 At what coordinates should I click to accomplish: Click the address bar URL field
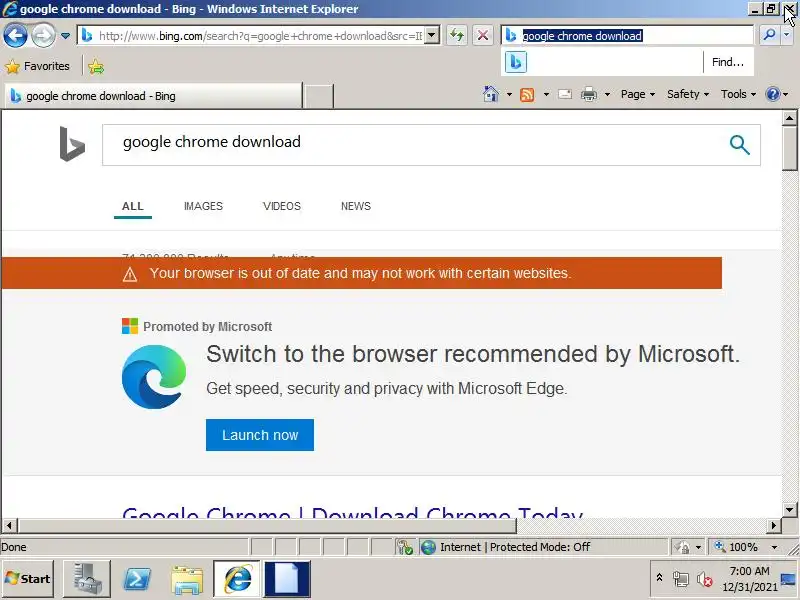click(x=251, y=36)
